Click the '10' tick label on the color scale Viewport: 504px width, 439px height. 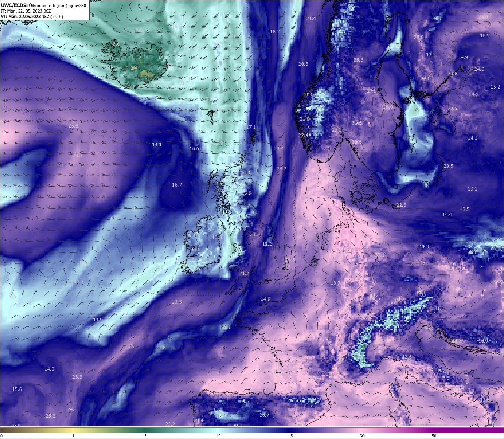(x=218, y=436)
